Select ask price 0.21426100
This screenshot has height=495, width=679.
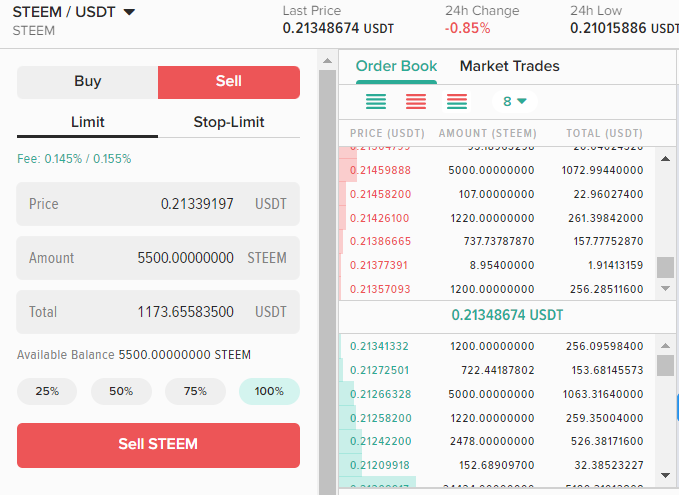[x=379, y=218]
